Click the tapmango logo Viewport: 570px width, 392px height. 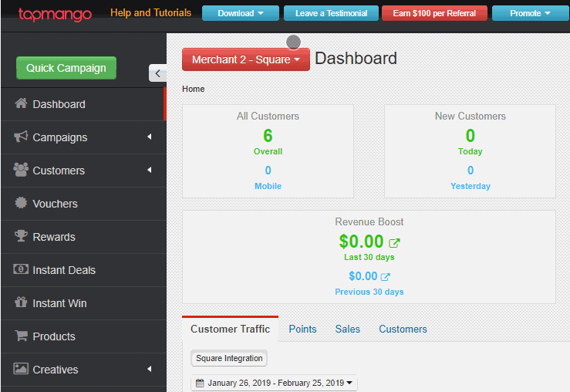55,14
